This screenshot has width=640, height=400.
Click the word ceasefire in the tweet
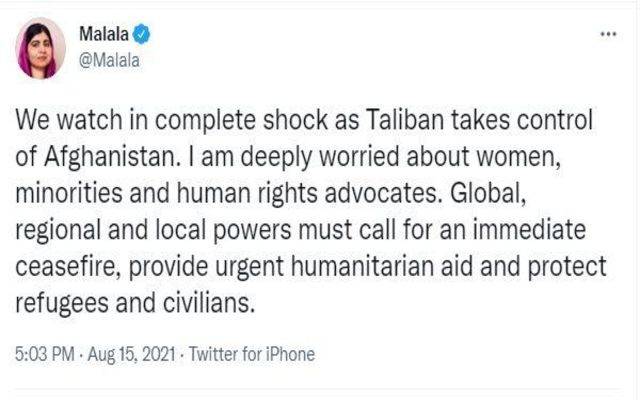68,267
